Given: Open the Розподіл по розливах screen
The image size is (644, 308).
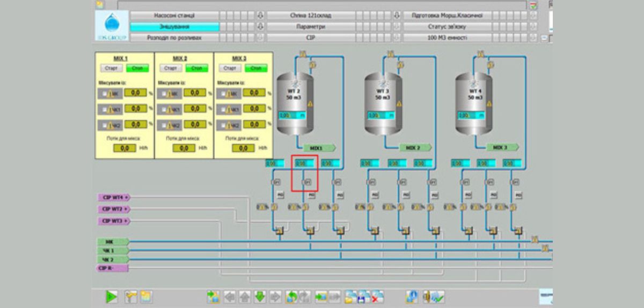Looking at the screenshot, I should tap(174, 38).
